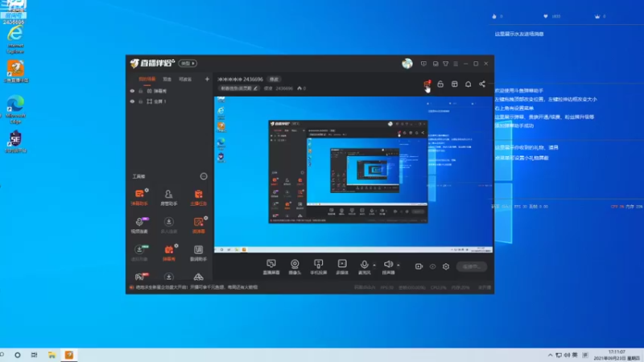The image size is (644, 362).
Task: Open settings gear on the drawing board tool
Action: (x=206, y=218)
